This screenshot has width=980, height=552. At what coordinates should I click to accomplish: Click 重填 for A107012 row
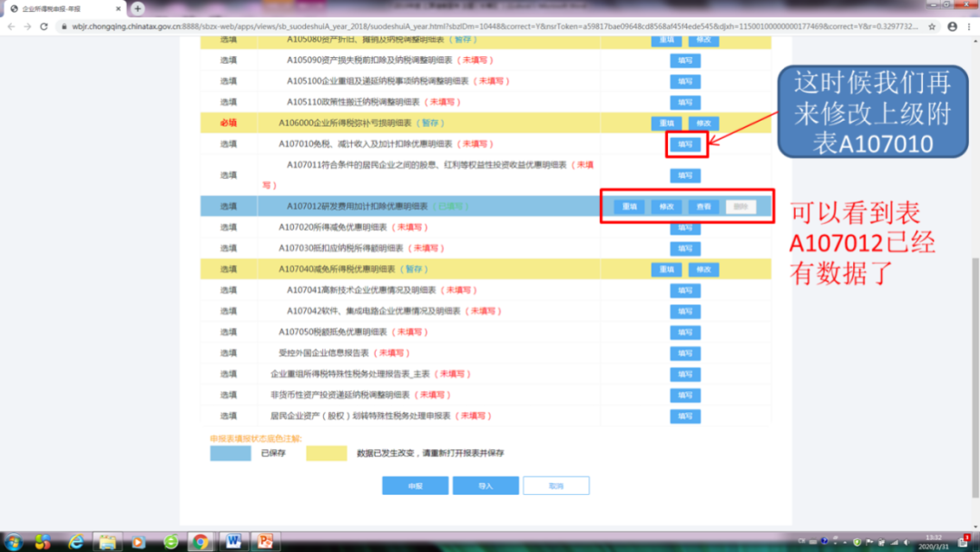tap(629, 207)
